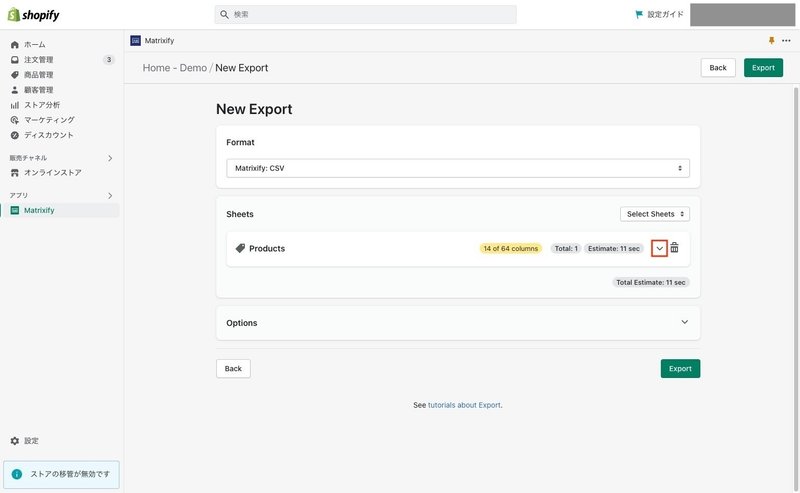Open the Select Sheets dropdown

pos(655,214)
